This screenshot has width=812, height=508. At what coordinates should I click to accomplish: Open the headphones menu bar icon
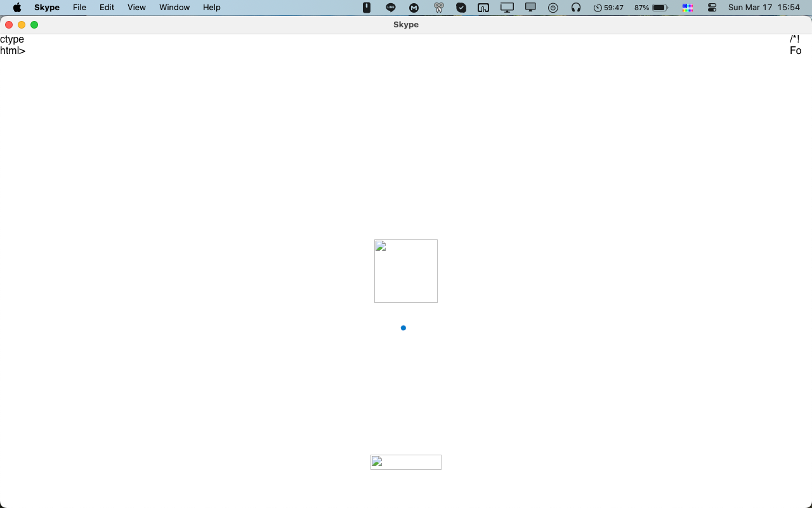coord(576,8)
